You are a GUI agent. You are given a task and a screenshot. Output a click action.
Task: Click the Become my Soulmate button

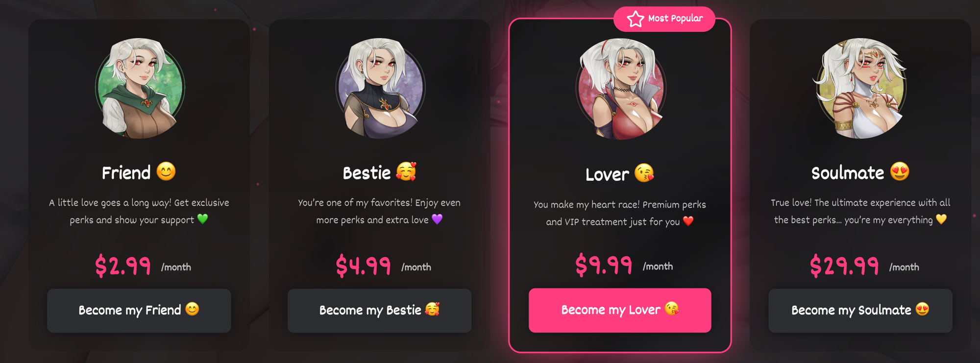860,311
